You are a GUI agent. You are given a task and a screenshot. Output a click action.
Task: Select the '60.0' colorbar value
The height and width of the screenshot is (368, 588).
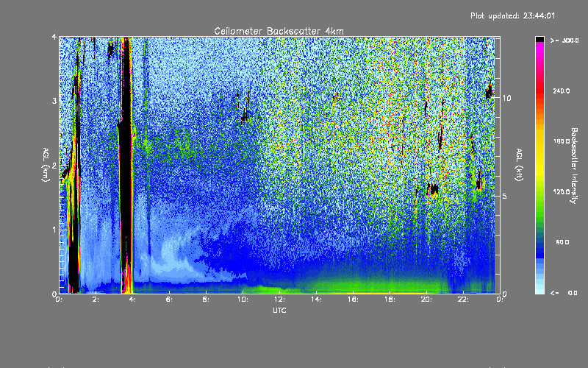[562, 242]
